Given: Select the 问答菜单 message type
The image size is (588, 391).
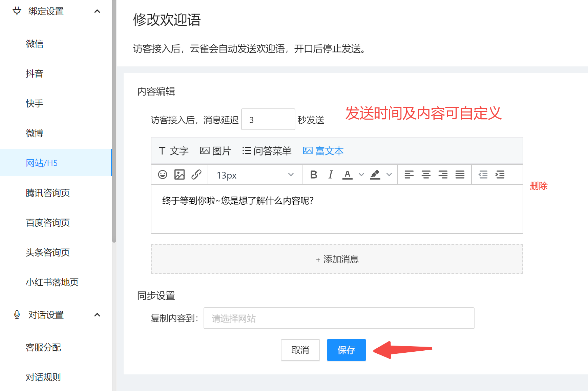Looking at the screenshot, I should pyautogui.click(x=267, y=150).
